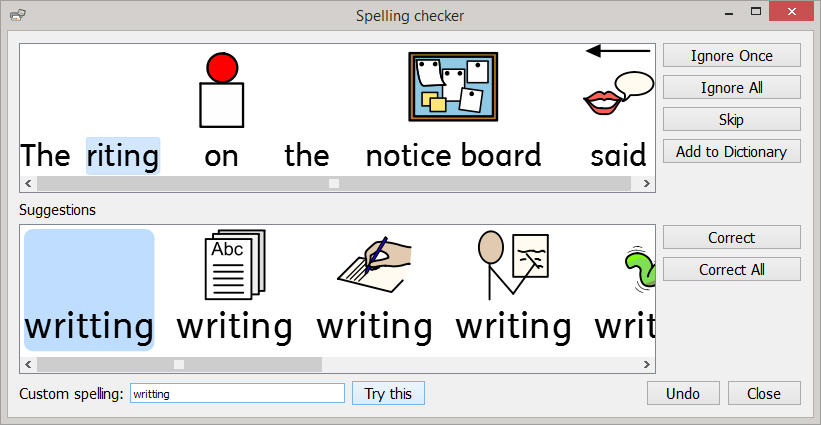This screenshot has width=821, height=425.
Task: Click the sentence panel scrollbar thumb
Action: point(334,183)
